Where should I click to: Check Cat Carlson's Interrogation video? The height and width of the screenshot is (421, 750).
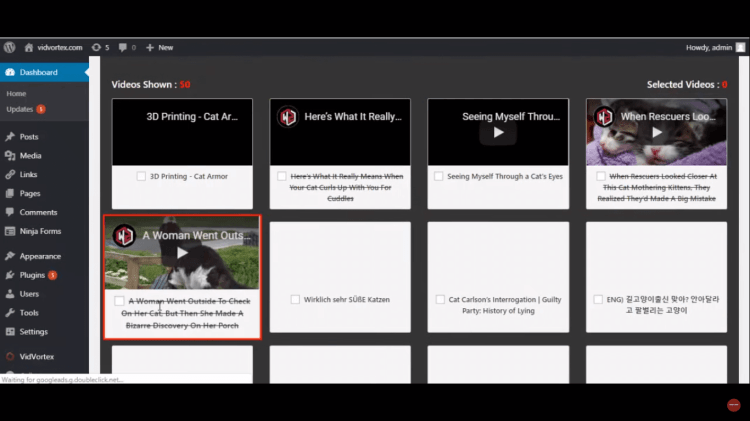(440, 299)
